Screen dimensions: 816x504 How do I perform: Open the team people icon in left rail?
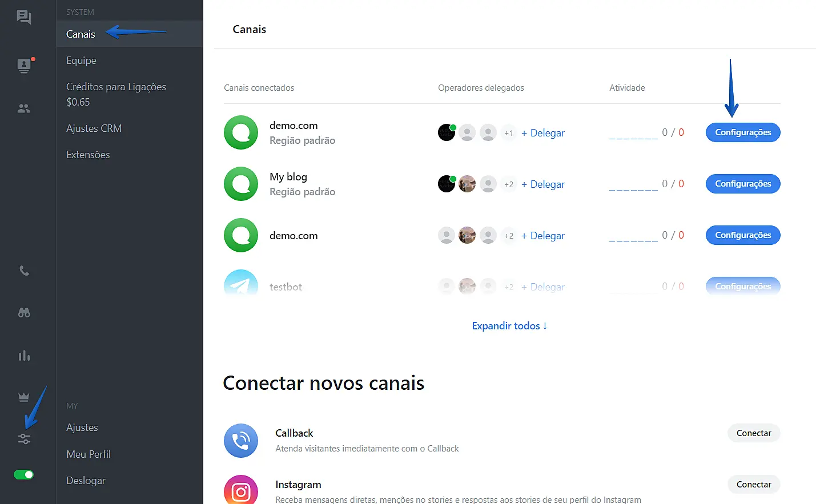[24, 108]
